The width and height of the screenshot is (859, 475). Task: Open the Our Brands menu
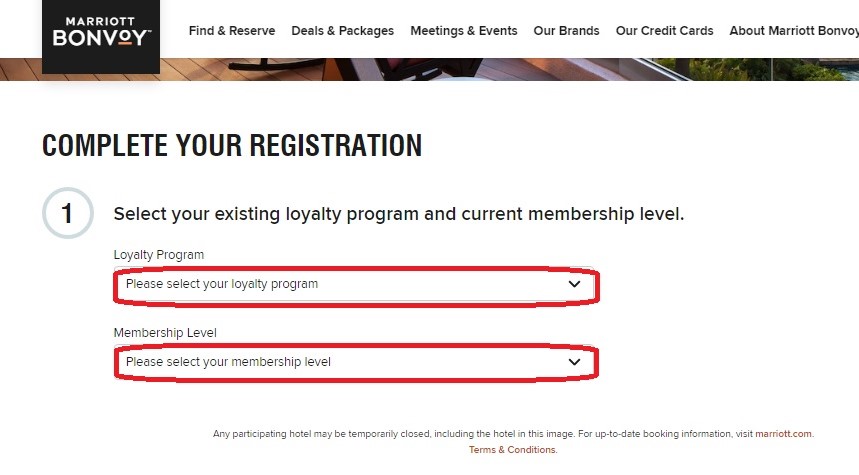(x=566, y=31)
